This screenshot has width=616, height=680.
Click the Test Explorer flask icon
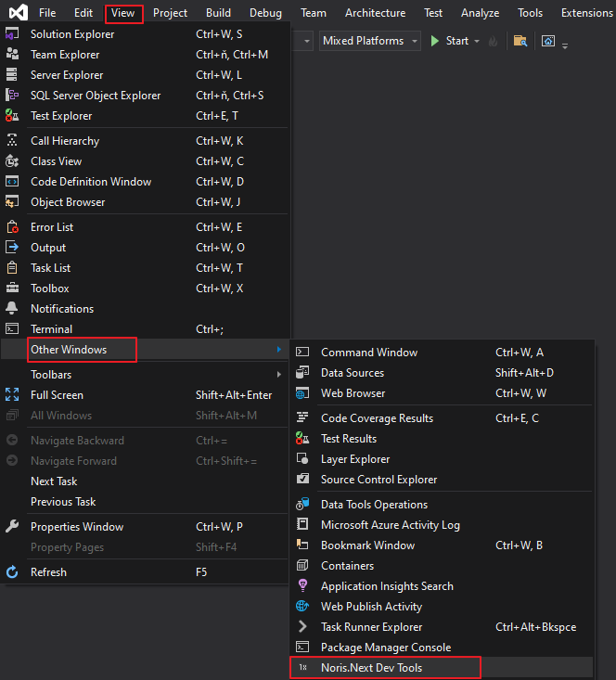pyautogui.click(x=12, y=116)
